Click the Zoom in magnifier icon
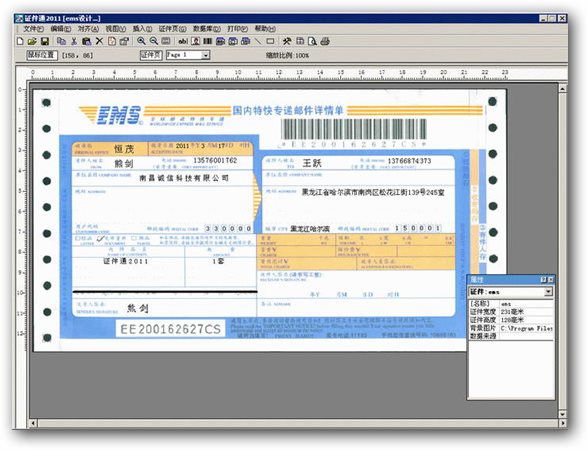 click(141, 41)
